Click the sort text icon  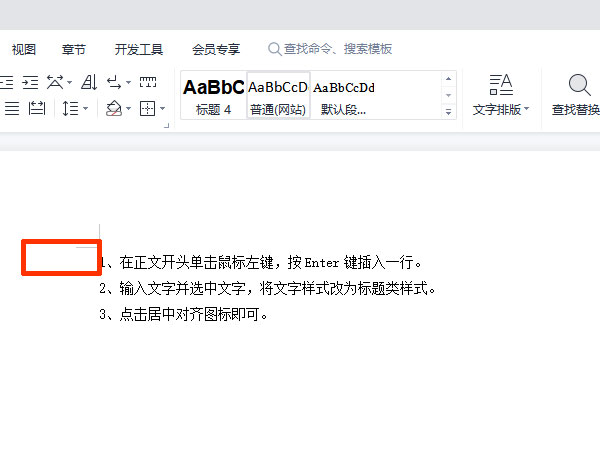pyautogui.click(x=88, y=82)
